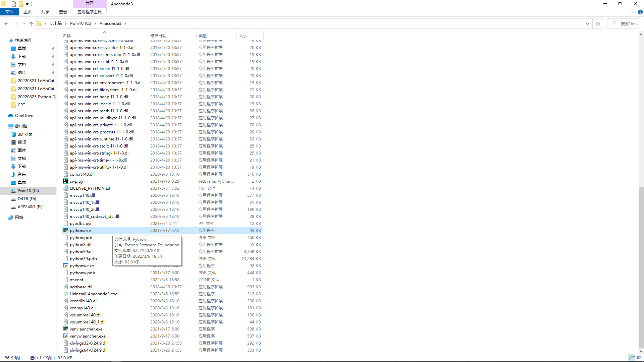Image resolution: width=644 pixels, height=362 pixels.
Task: Open recent locations dropdown near nav arrows
Action: tap(24, 23)
